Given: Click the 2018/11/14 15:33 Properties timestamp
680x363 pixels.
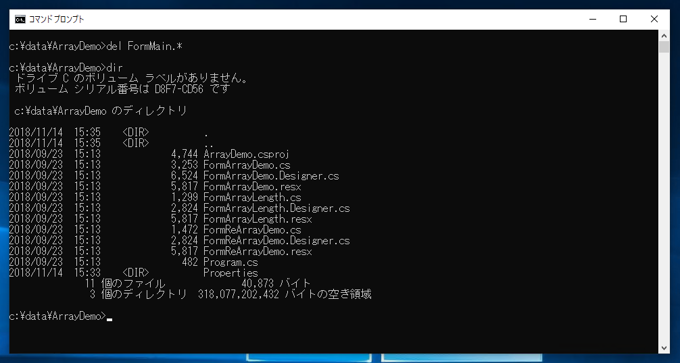Looking at the screenshot, I should click(55, 273).
